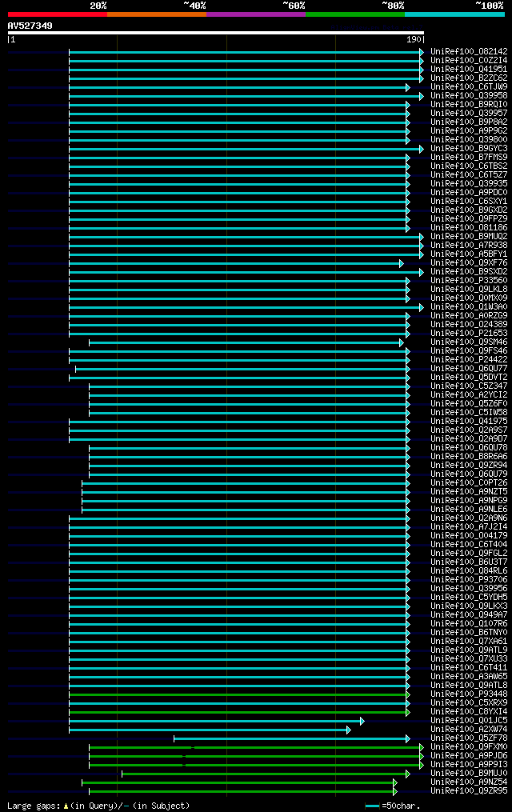Click the red 20% identity legend segment
512x812 pixels.
58,14
